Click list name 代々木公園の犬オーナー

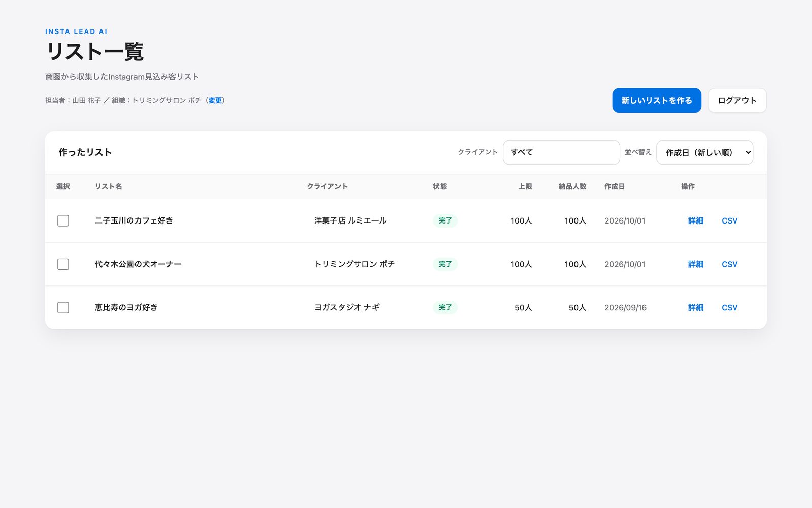(138, 264)
